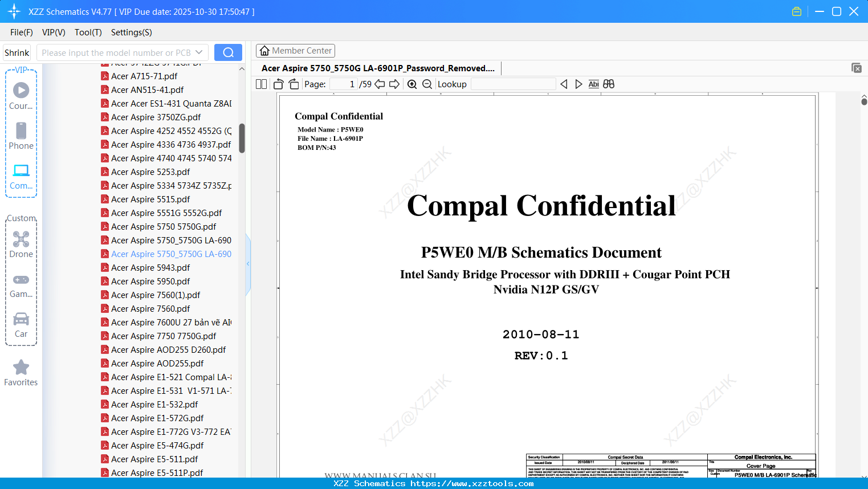Open the Member Center

pos(295,51)
